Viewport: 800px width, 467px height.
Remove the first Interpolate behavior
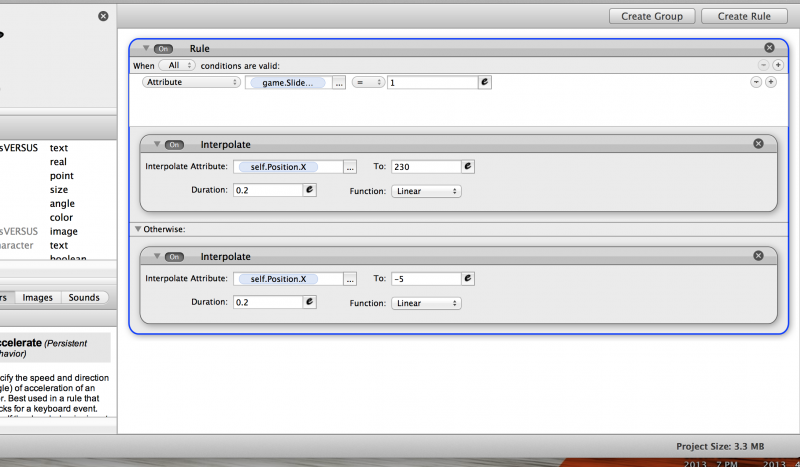758,144
